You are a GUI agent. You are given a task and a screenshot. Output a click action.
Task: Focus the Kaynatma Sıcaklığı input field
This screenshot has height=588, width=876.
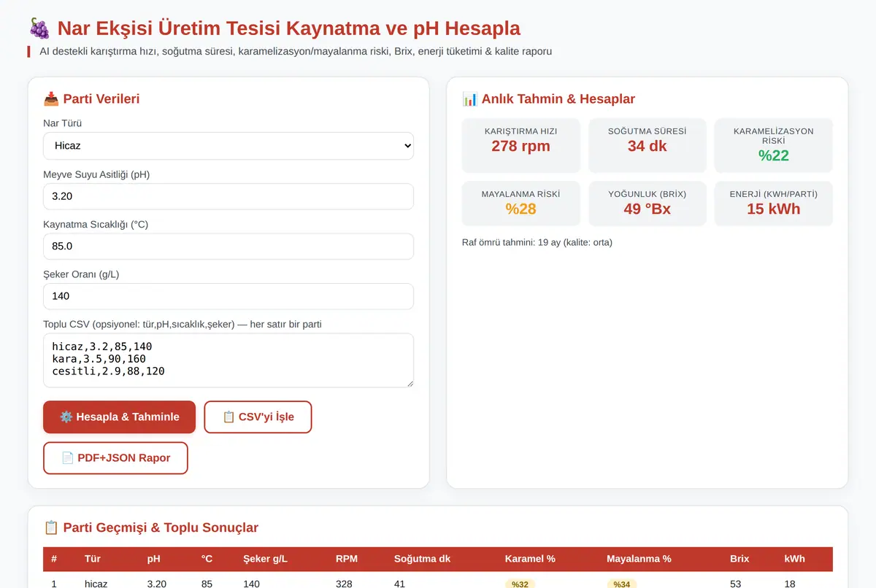[228, 247]
